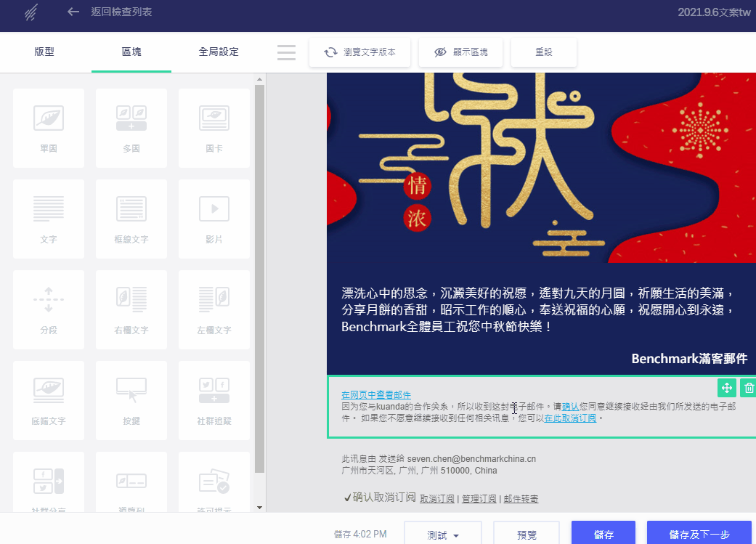This screenshot has width=756, height=544.
Task: Delete the selected footer block via trash icon
Action: [749, 388]
